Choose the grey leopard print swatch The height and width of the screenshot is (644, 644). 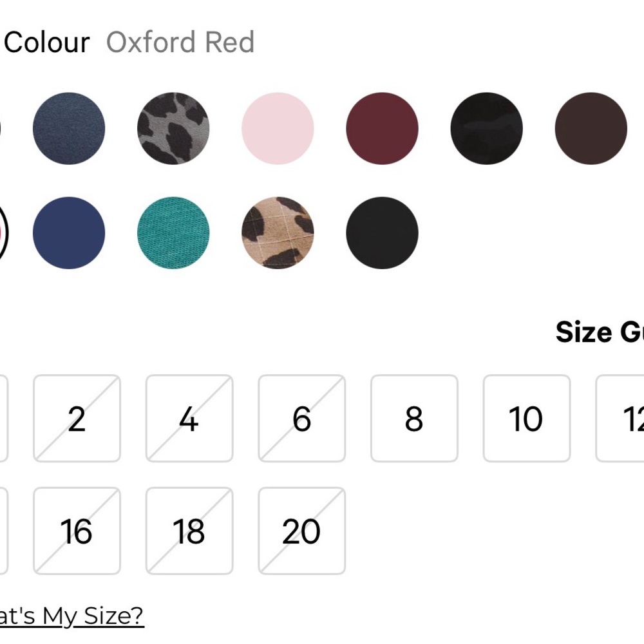tap(173, 129)
